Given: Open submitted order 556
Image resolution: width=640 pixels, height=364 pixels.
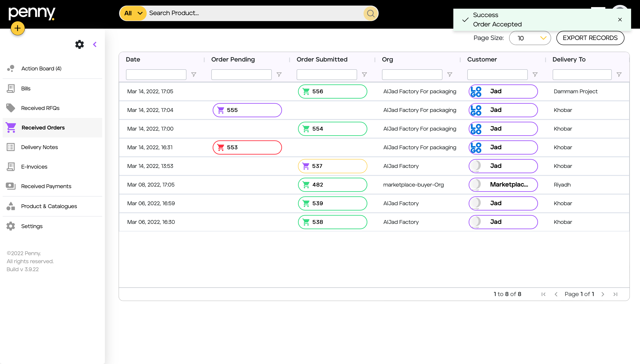Looking at the screenshot, I should click(332, 91).
